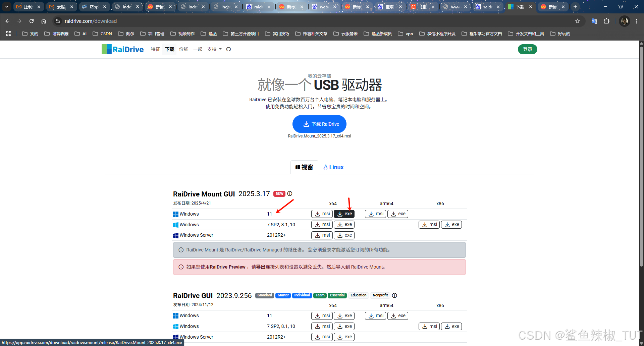Click the RaiDrive logo in the header
This screenshot has height=346, width=644.
[x=122, y=49]
